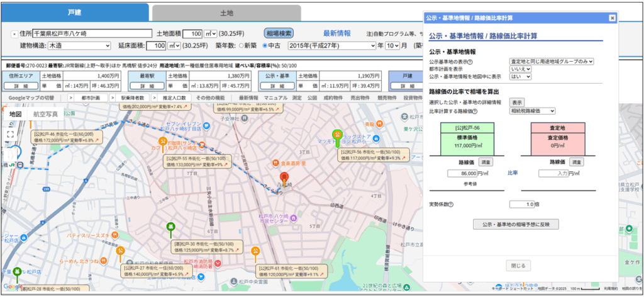644x299 pixels.
Task: Click the red location pin at 八ケ崎
Action: click(284, 179)
